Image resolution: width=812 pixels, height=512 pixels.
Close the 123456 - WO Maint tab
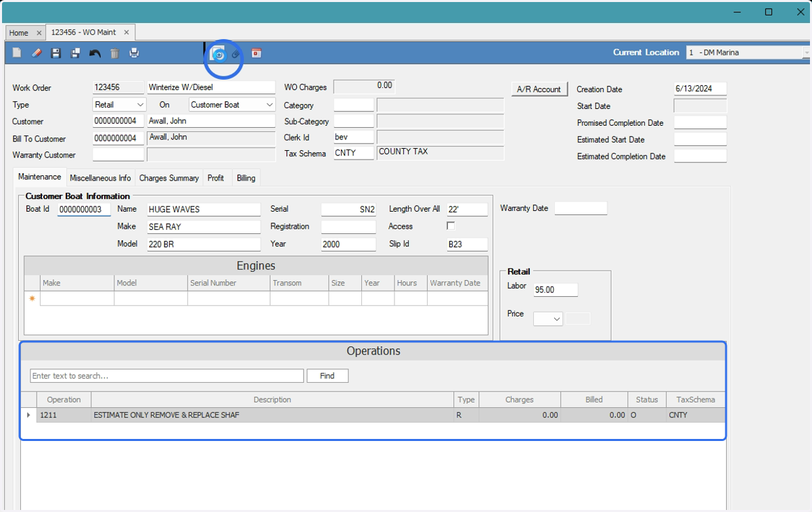click(127, 32)
